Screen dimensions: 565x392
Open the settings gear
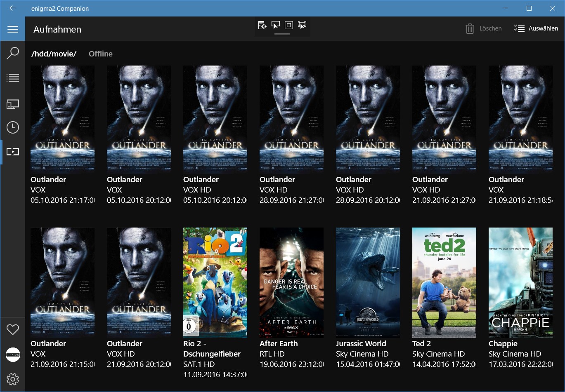tap(13, 379)
